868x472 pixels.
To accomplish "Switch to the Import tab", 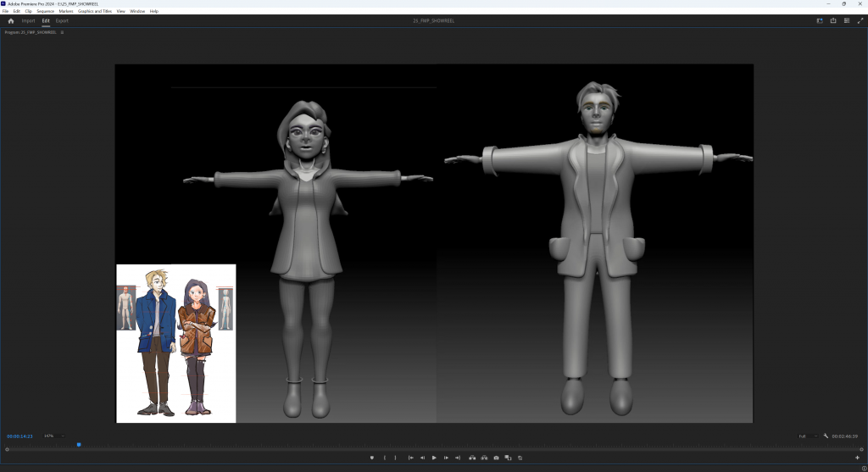I will click(x=29, y=20).
